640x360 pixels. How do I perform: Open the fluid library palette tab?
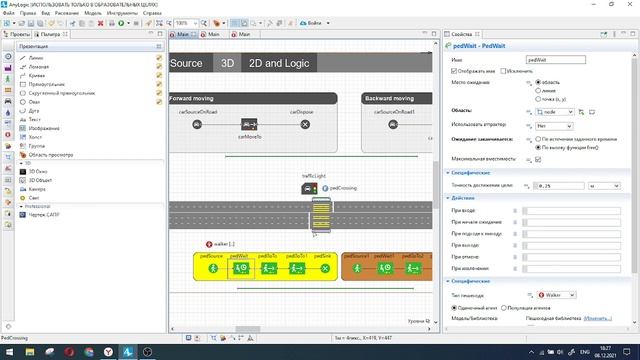pos(8,112)
